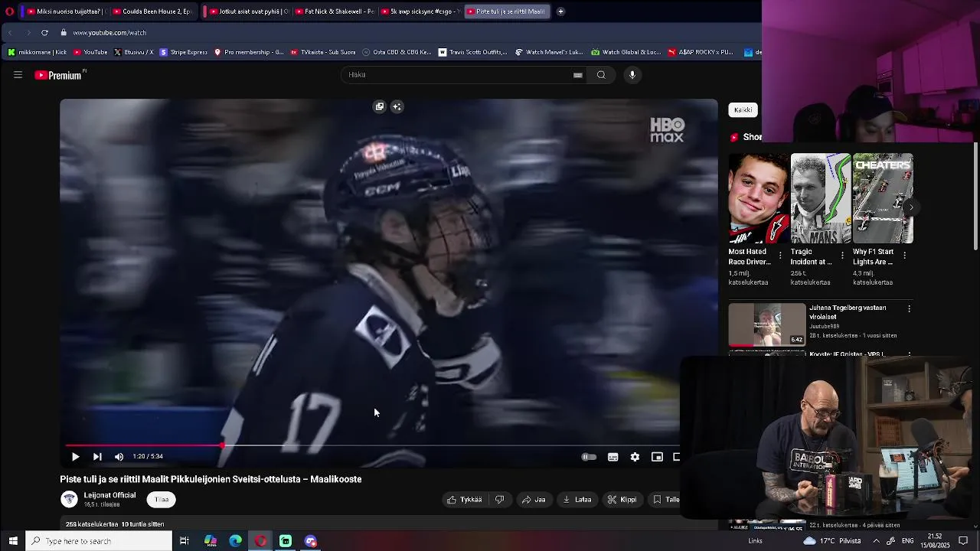Like the video with Tykkää button

click(465, 500)
